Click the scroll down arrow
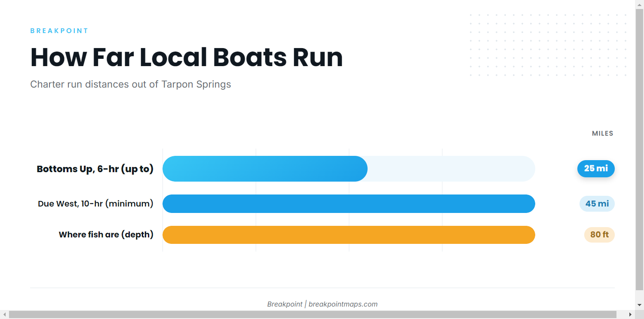 coord(640,305)
